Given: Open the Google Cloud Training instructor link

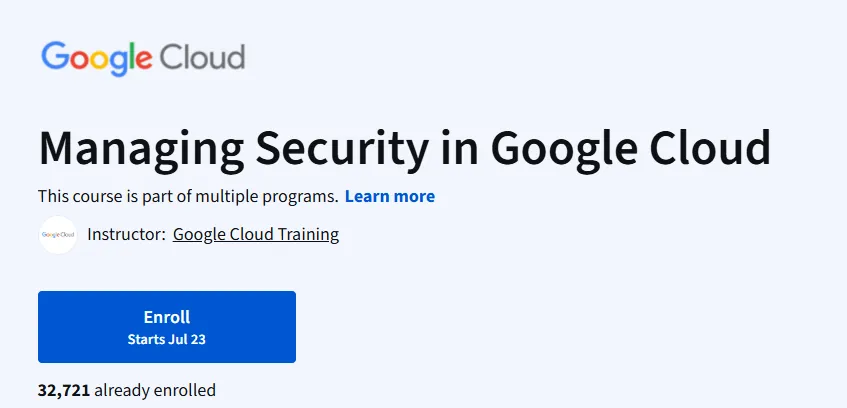Looking at the screenshot, I should click(256, 235).
